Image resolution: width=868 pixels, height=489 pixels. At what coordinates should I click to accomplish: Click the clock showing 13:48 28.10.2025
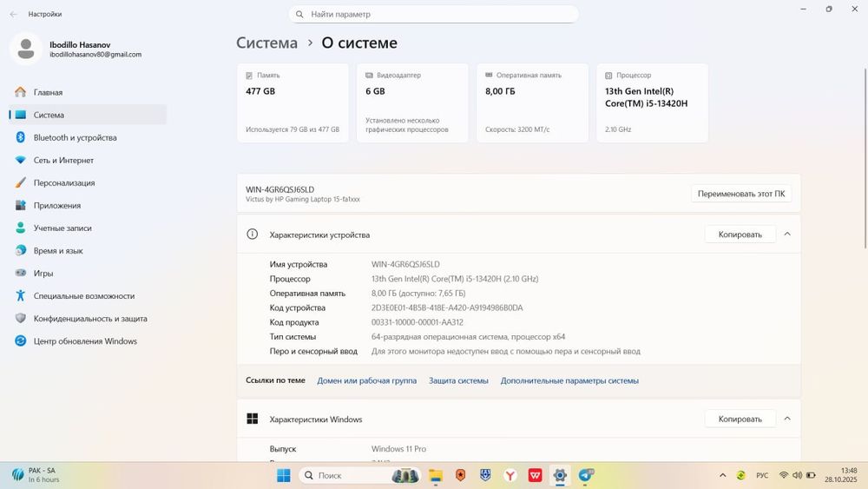coord(841,475)
